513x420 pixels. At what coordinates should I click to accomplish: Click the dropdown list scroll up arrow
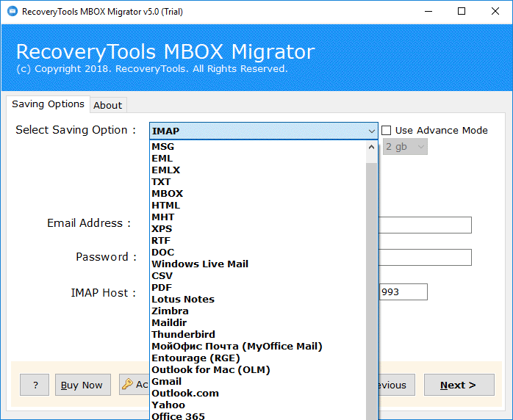371,147
